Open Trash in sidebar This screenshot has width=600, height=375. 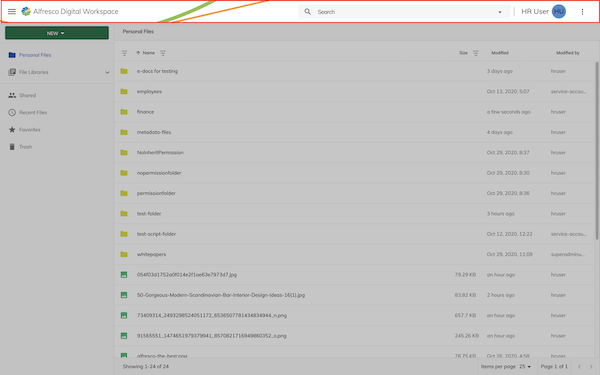click(x=25, y=147)
